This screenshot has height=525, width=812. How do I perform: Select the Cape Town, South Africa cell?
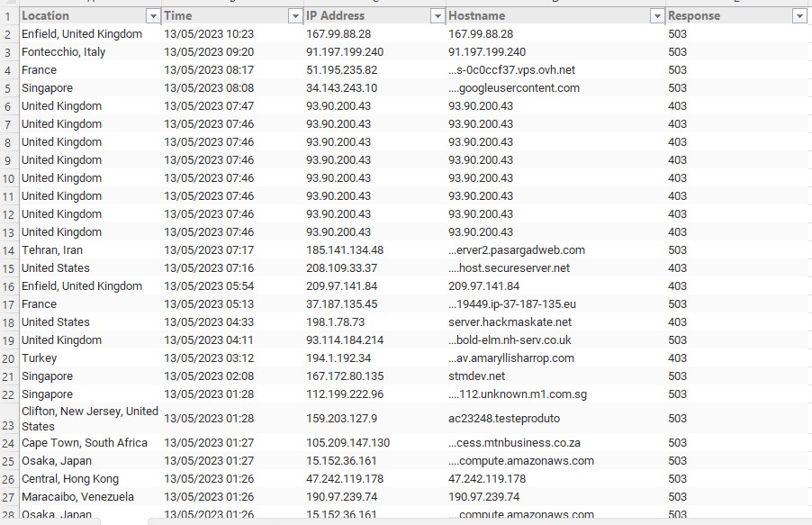pos(85,443)
